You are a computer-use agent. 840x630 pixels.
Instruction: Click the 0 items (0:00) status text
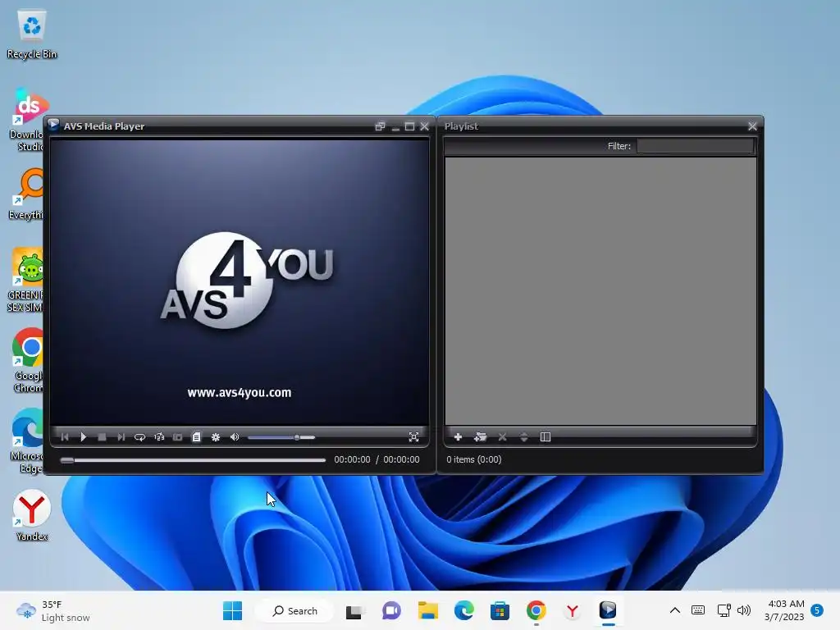(474, 459)
